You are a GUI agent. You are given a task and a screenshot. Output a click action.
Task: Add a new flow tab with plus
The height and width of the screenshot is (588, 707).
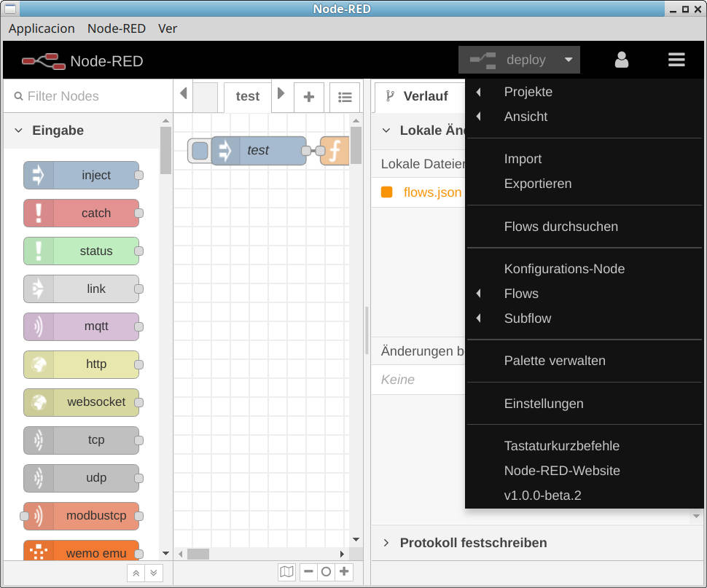[309, 97]
